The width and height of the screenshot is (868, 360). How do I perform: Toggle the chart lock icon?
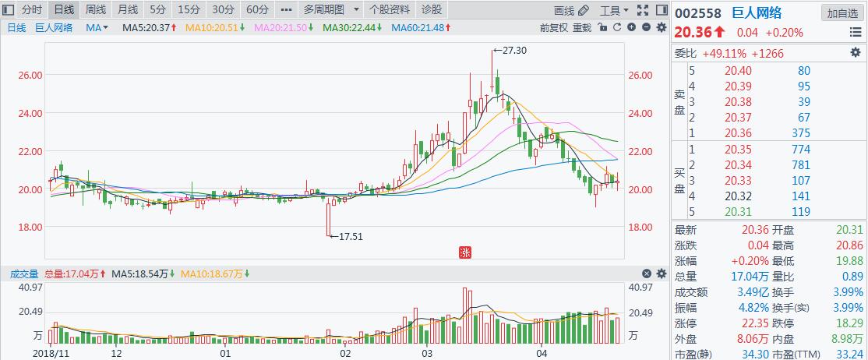pyautogui.click(x=604, y=27)
